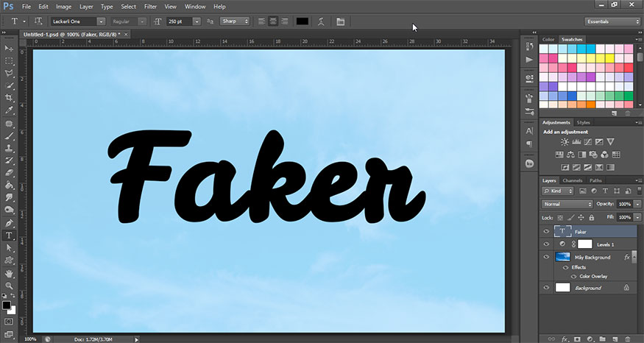The height and width of the screenshot is (343, 644).
Task: Toggle Color Overlay effect visibility
Action: coord(574,277)
